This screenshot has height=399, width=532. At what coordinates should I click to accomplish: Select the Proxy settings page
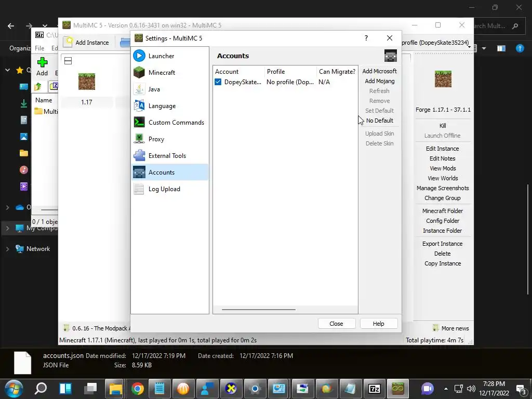pos(170,139)
